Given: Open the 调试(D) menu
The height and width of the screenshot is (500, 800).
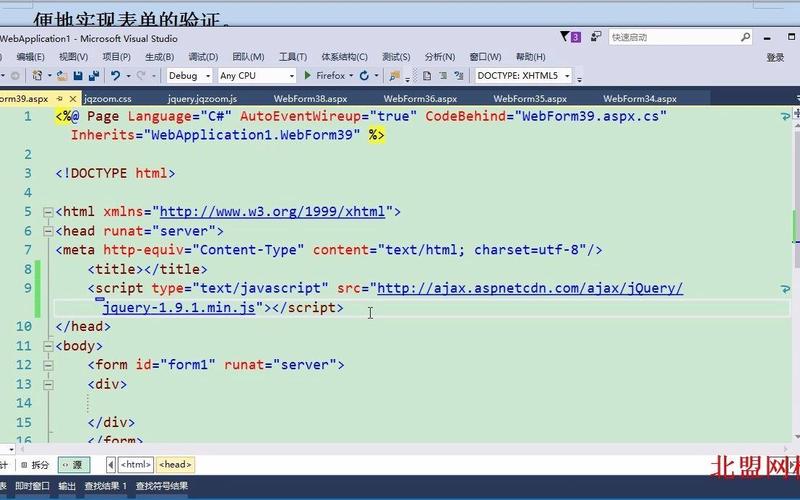Looking at the screenshot, I should (203, 57).
